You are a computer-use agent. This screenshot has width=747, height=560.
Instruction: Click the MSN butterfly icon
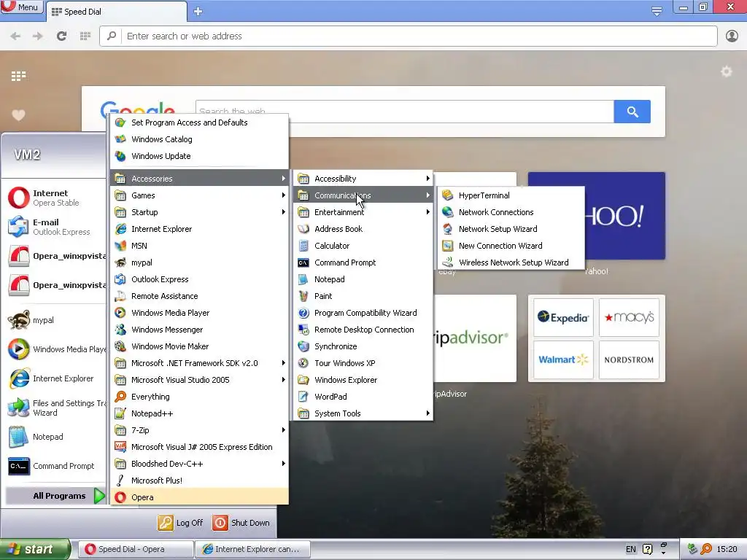(120, 246)
